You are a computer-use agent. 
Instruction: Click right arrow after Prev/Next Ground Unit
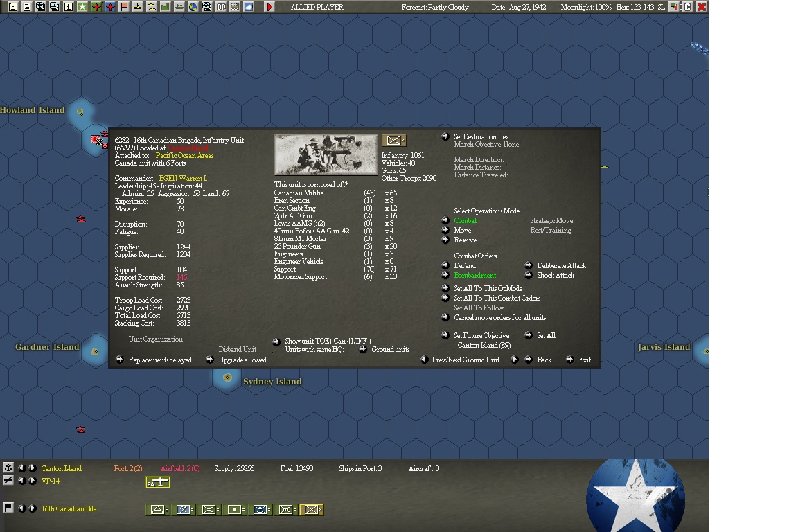point(514,360)
